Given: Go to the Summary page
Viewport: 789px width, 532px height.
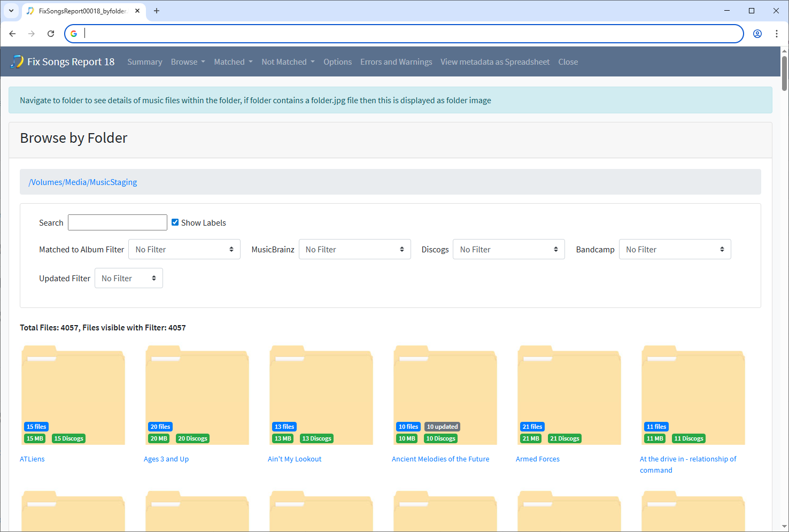Looking at the screenshot, I should click(145, 62).
